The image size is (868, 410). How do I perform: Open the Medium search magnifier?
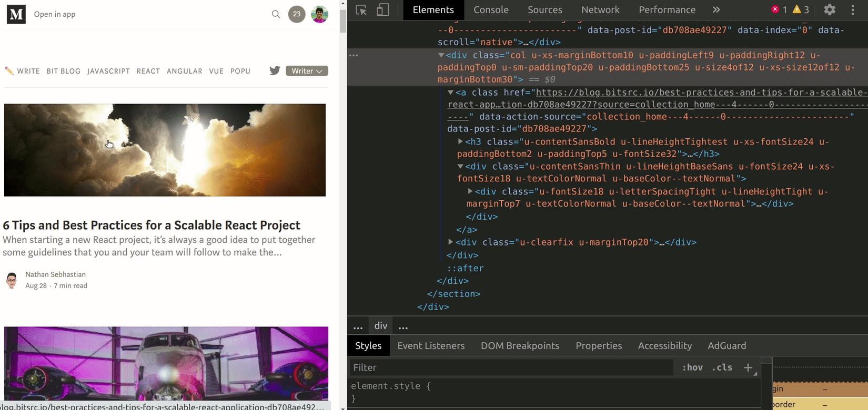click(276, 14)
